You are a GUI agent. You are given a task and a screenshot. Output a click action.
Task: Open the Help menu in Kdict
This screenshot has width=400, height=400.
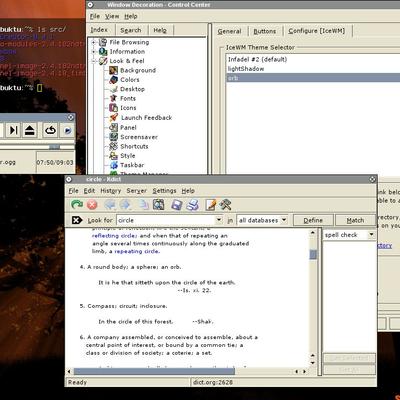coord(188,191)
